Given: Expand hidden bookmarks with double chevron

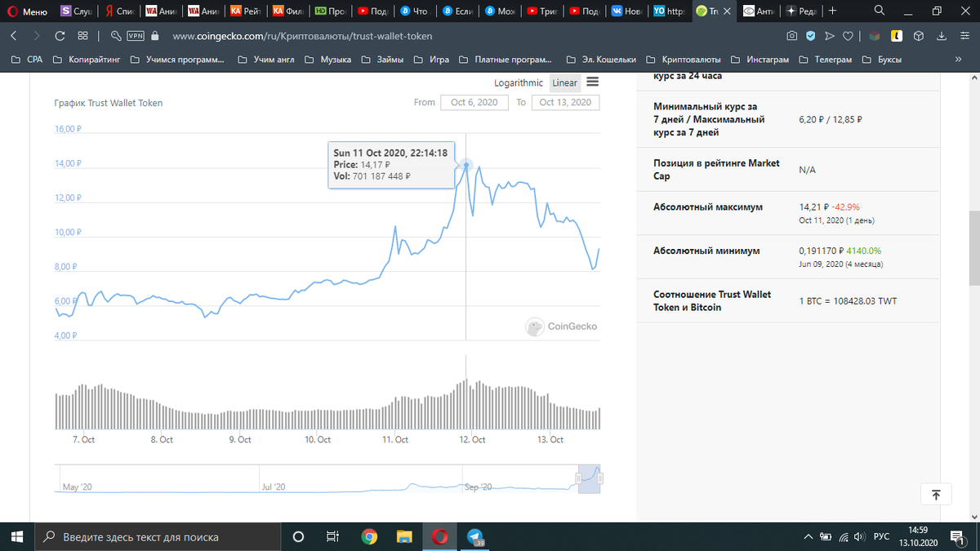Looking at the screenshot, I should click(958, 60).
